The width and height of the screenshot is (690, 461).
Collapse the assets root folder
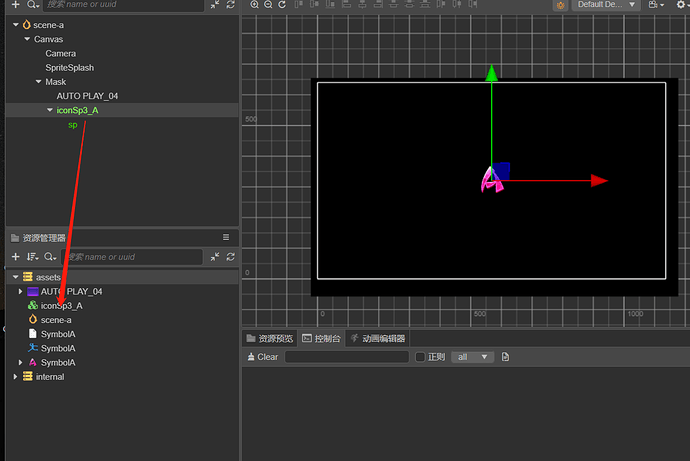pos(15,277)
